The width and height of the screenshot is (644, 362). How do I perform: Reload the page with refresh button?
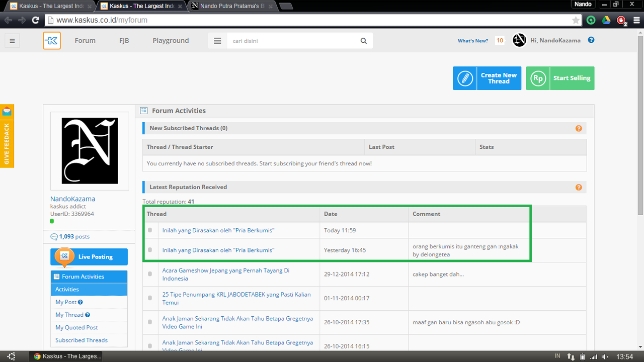point(35,20)
